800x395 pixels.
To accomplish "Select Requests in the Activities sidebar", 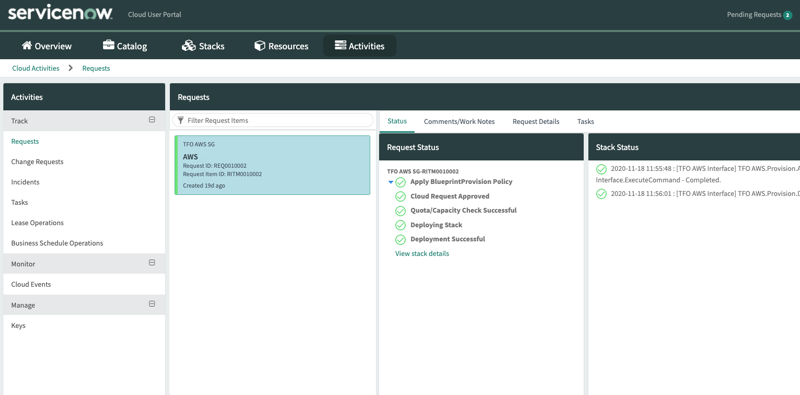I will tap(25, 141).
